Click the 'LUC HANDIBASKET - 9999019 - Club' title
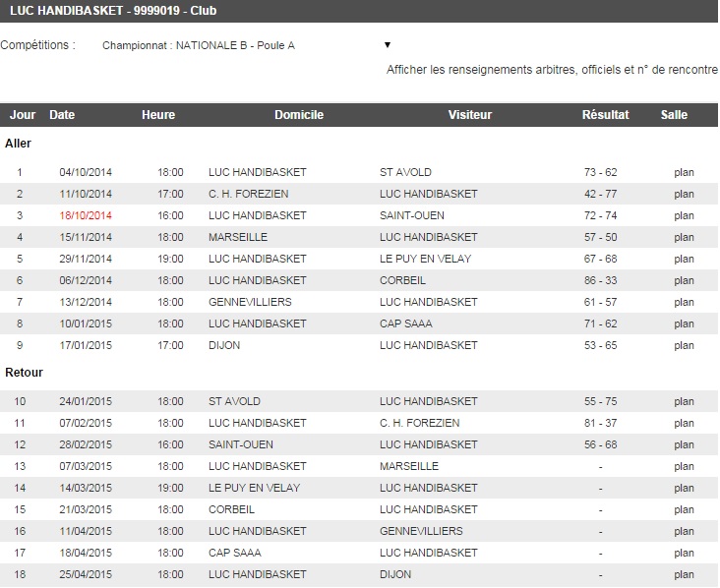This screenshot has width=720, height=588. click(x=113, y=11)
